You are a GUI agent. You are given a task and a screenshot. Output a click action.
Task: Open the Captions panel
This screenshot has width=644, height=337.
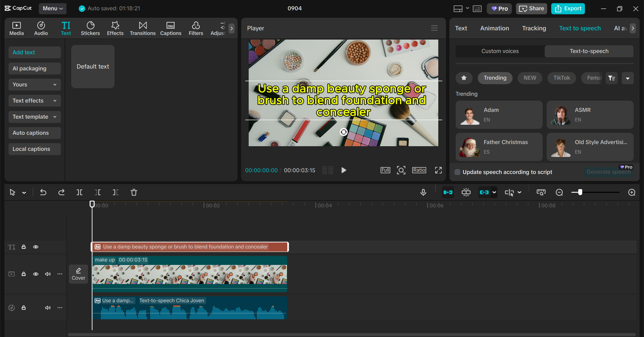click(170, 28)
